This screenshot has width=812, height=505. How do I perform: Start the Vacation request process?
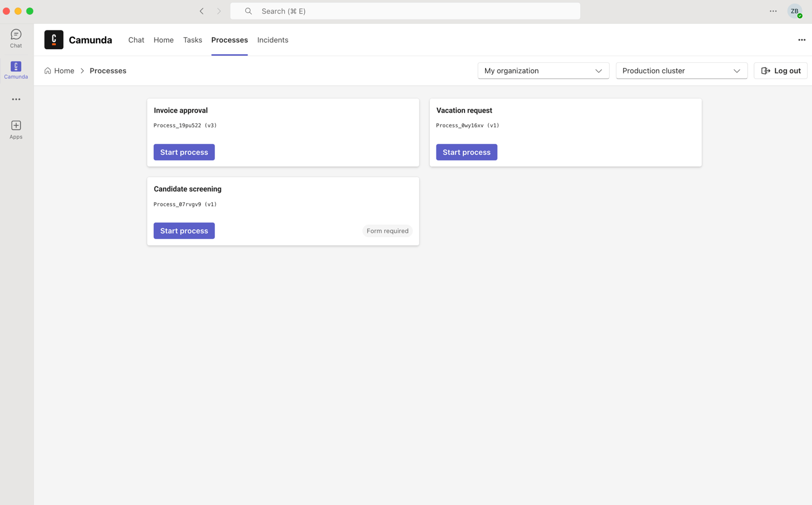point(466,152)
